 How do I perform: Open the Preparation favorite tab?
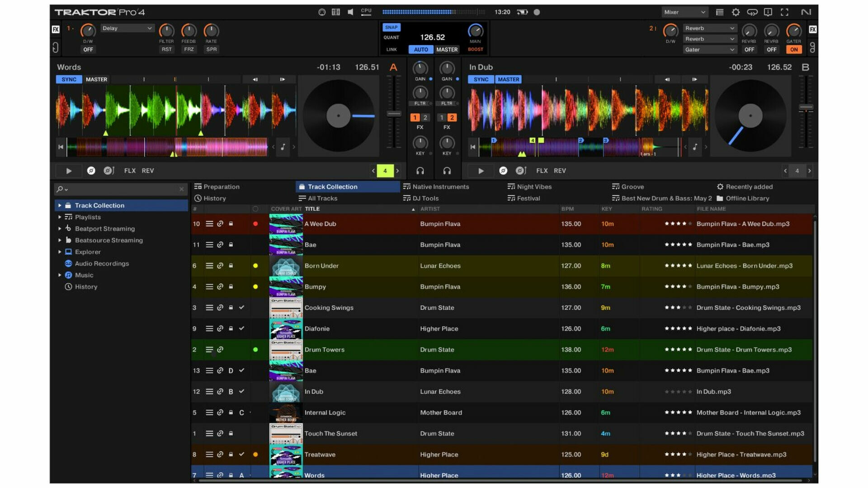click(217, 187)
